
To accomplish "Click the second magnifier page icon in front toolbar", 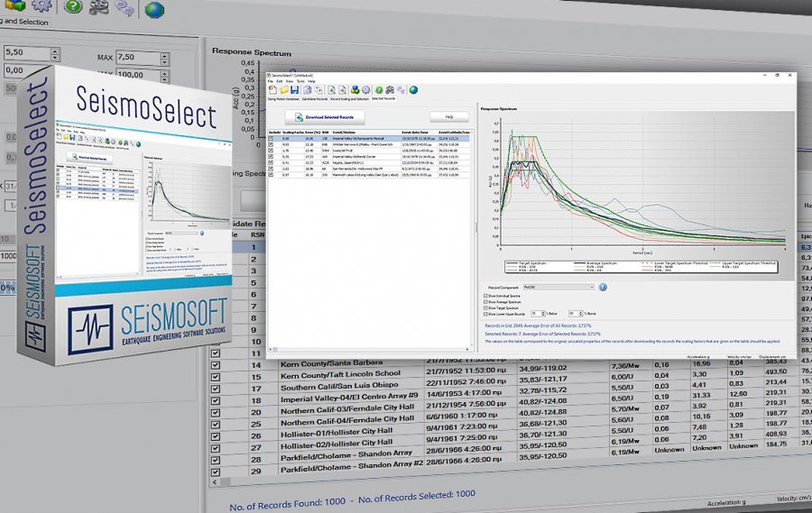I will [x=342, y=89].
